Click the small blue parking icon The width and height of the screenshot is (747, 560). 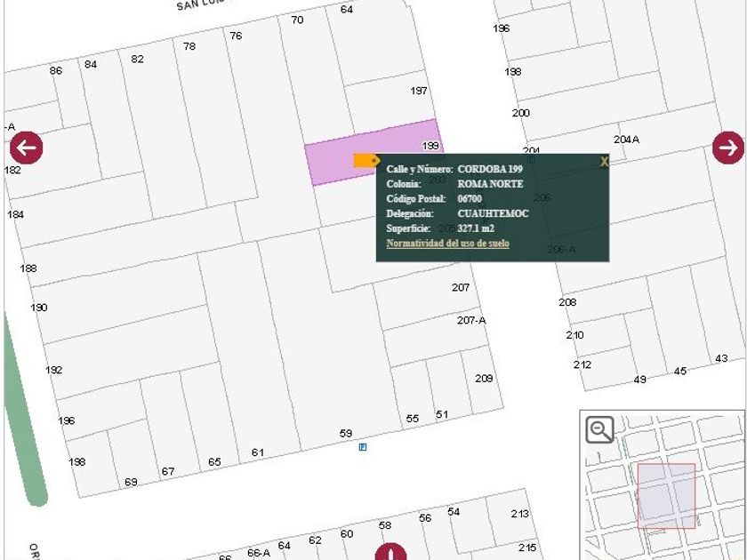(363, 446)
